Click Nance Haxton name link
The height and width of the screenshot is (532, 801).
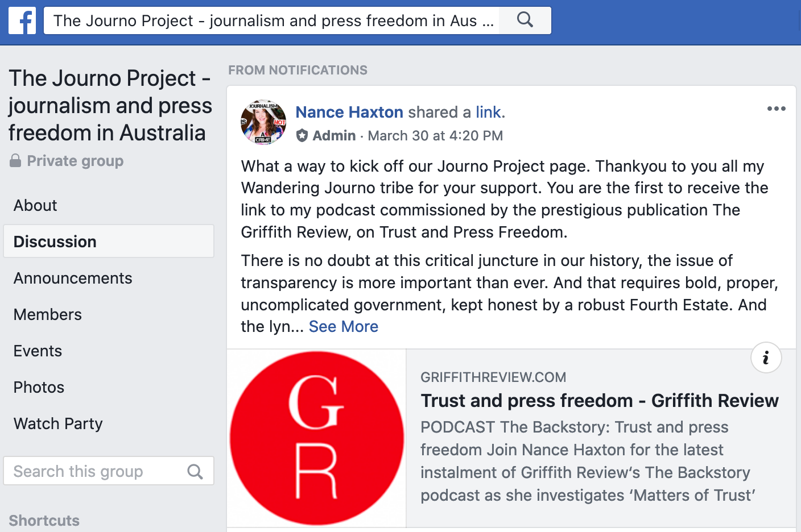click(349, 112)
